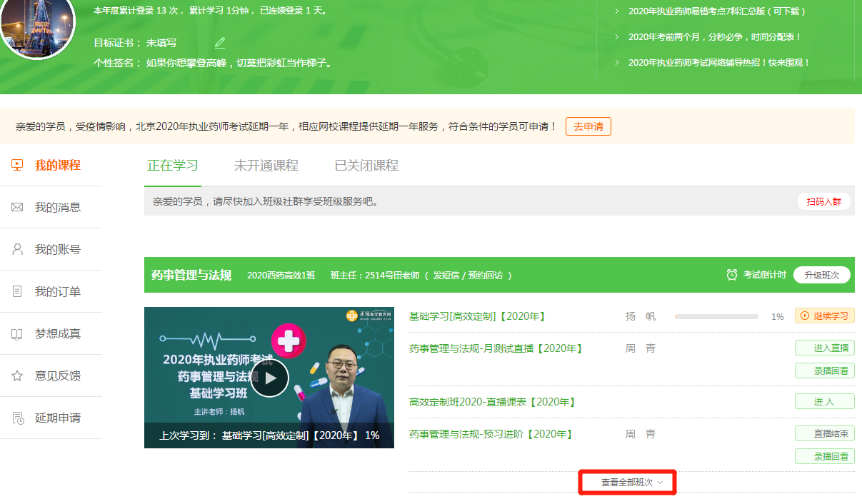The image size is (862, 504).
Task: Select the 正在学习 tab
Action: (172, 166)
